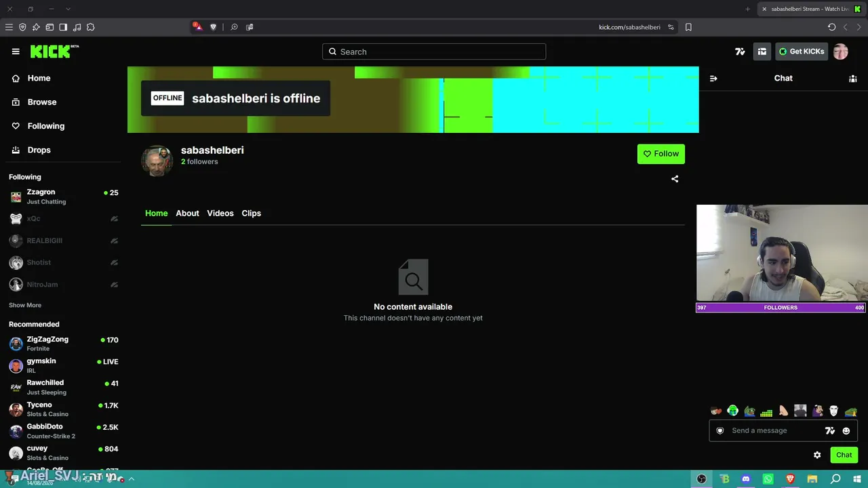Open the Kick sidebar hamburger menu
This screenshot has width=868, height=488.
tap(16, 52)
